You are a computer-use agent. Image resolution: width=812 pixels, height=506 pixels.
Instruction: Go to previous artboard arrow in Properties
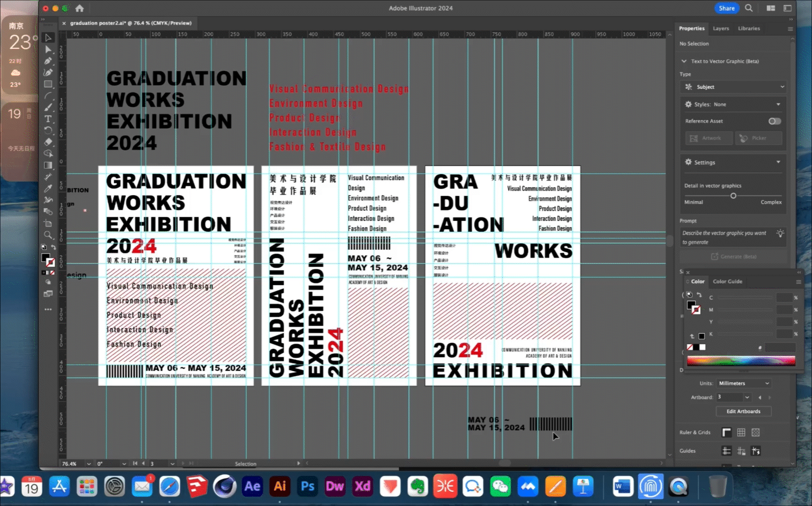coord(760,397)
